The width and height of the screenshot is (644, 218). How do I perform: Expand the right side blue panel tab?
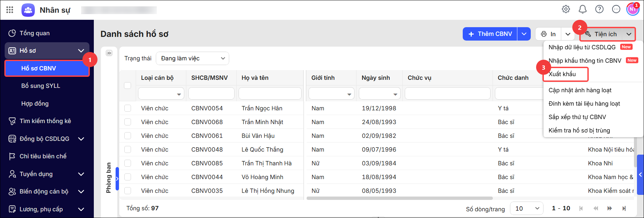[x=640, y=174]
